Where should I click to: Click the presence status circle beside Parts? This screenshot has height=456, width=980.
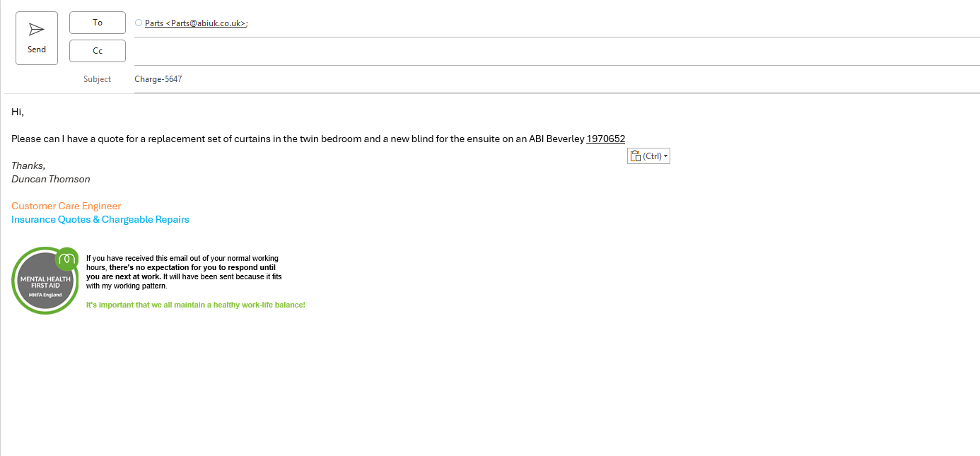point(139,23)
